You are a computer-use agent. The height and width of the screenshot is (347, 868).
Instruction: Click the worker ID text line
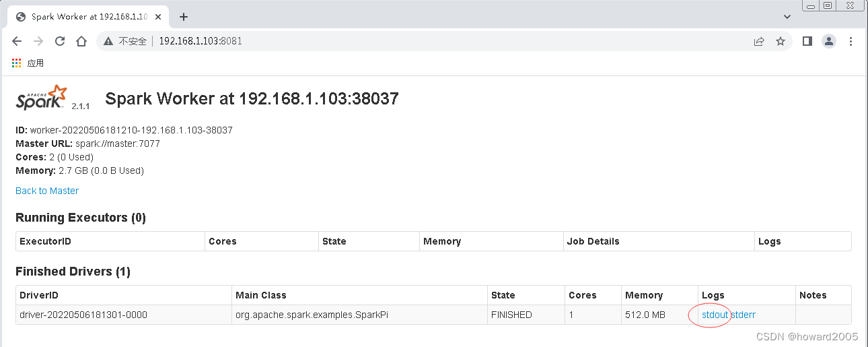tap(124, 130)
